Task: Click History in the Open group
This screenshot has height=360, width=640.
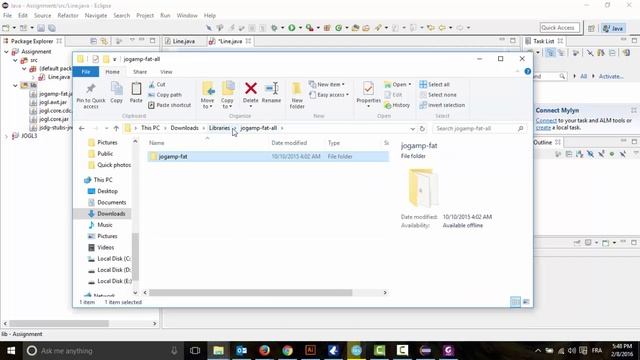Action: click(397, 105)
